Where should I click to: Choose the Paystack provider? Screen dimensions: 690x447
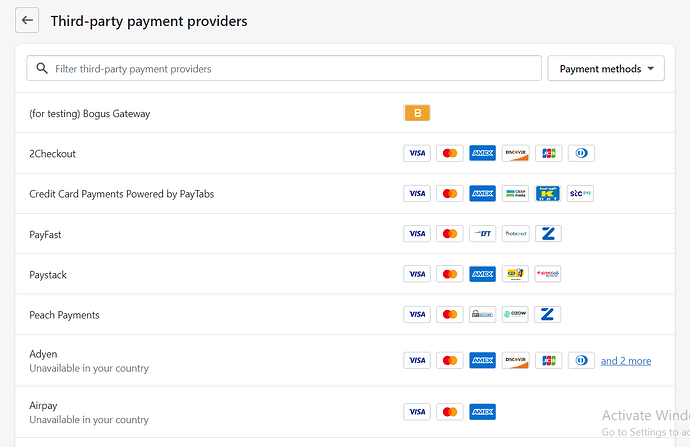[x=48, y=274]
